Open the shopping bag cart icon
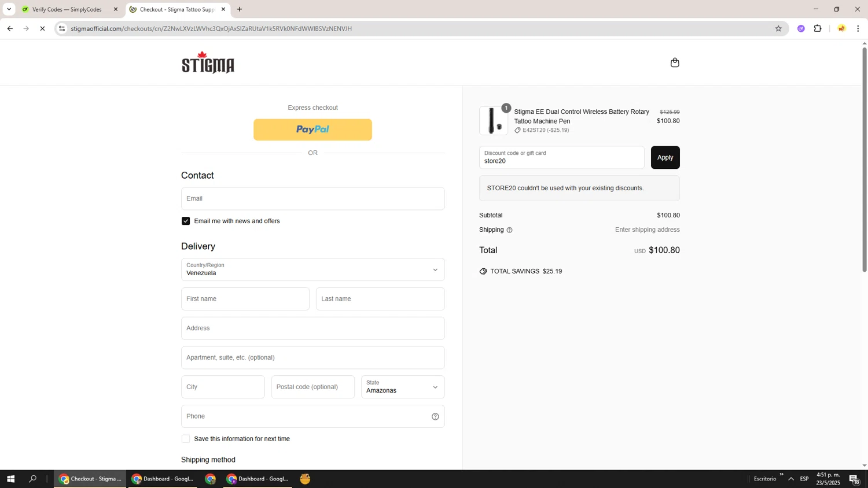Image resolution: width=868 pixels, height=488 pixels. coord(675,62)
